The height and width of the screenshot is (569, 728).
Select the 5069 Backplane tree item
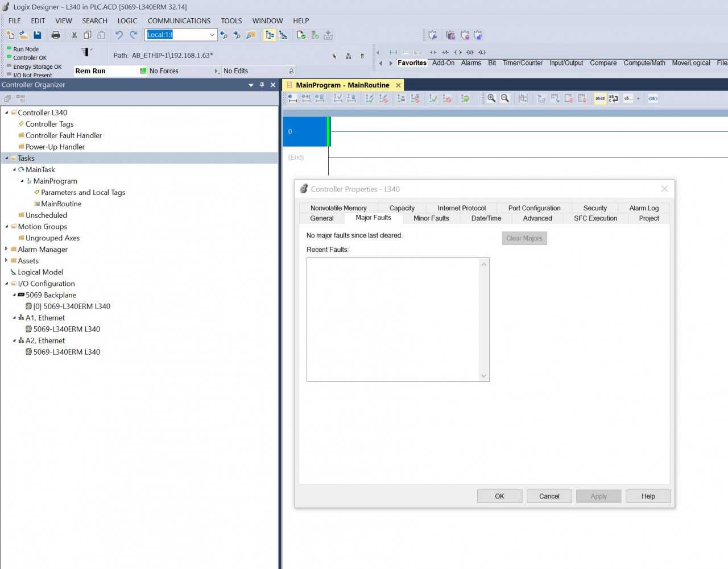tap(51, 295)
